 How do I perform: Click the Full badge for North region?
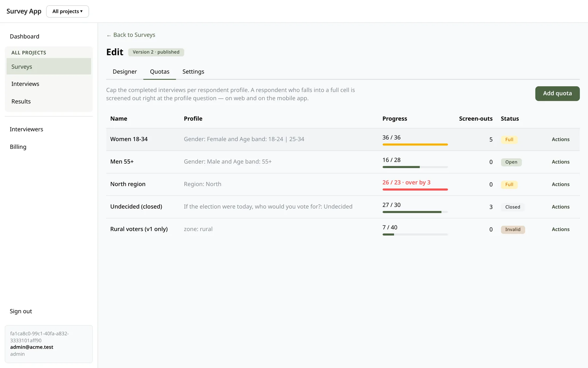pos(509,184)
